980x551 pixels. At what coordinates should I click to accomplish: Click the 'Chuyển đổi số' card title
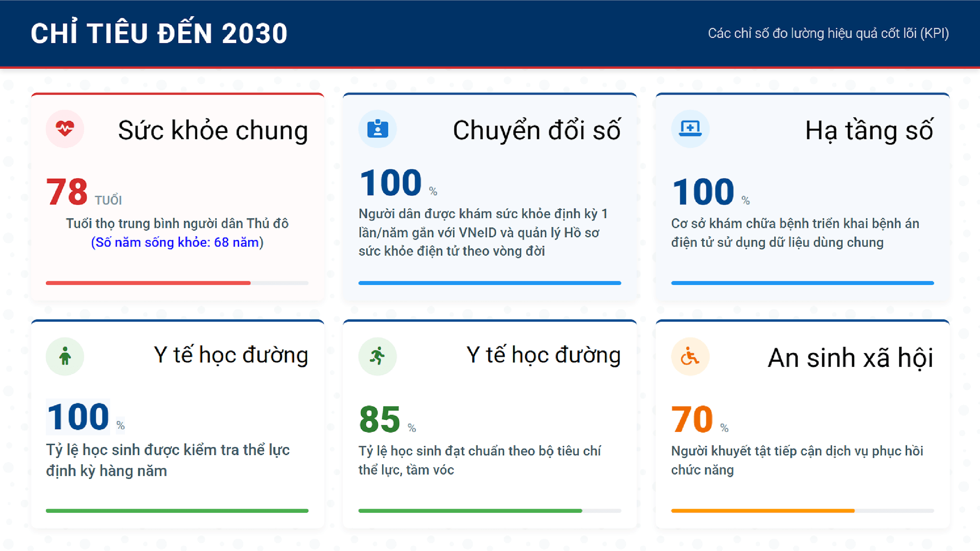coord(537,131)
